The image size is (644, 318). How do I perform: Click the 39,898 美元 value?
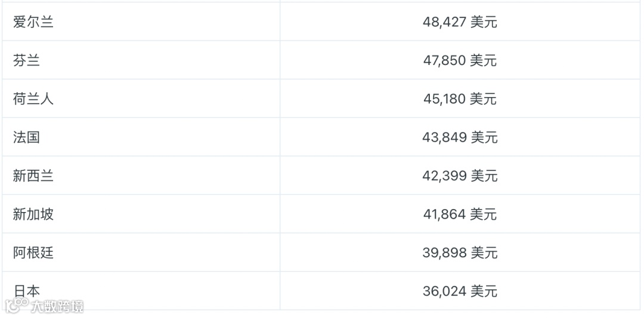[460, 252]
